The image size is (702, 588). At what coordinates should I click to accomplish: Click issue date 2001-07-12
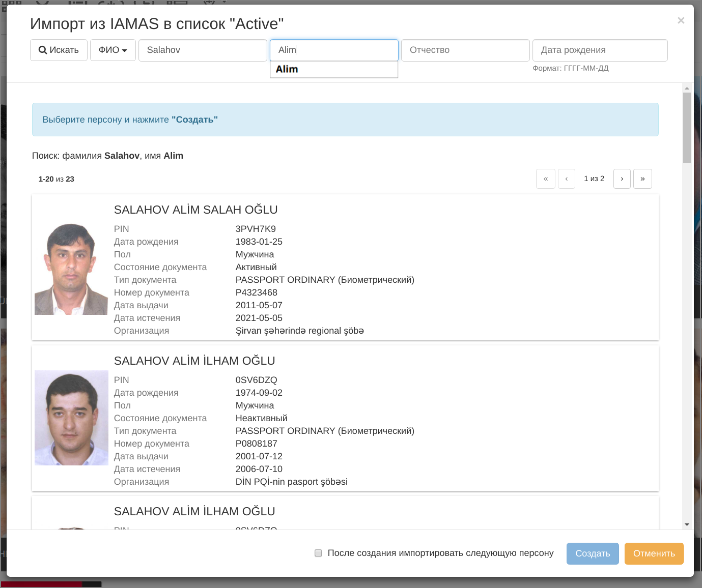pos(259,456)
